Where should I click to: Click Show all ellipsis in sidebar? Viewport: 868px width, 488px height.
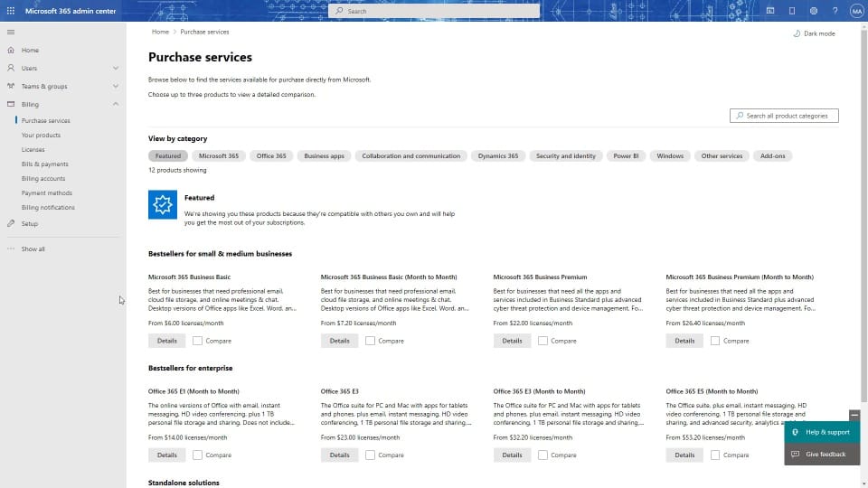(33, 249)
